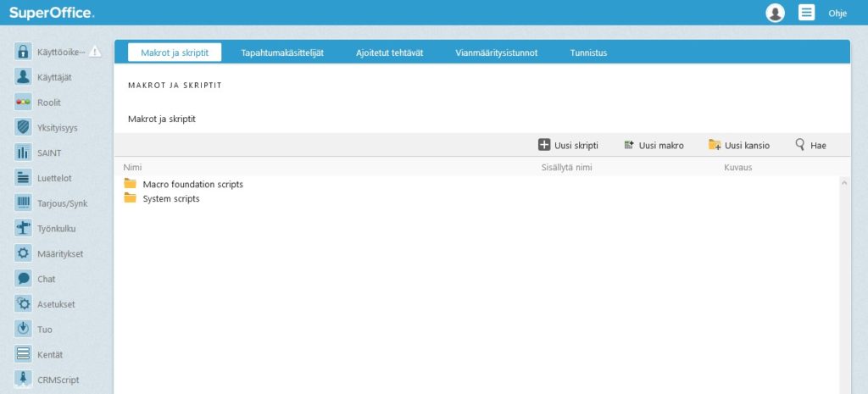Viewport: 868px width, 394px height.
Task: Click the Ohje help link
Action: 837,13
